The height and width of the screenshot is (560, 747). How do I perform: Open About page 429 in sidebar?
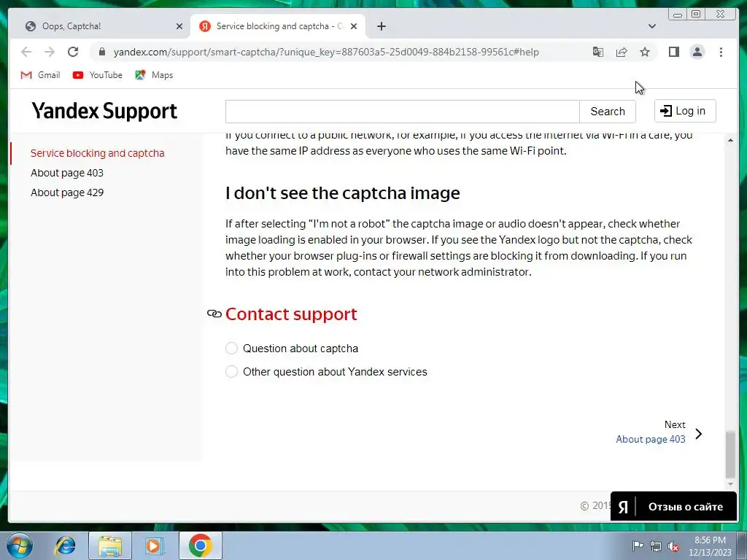tap(67, 192)
